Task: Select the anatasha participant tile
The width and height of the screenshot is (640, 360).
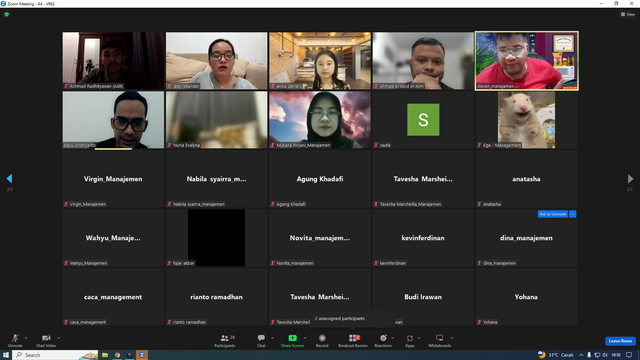Action: pyautogui.click(x=527, y=179)
